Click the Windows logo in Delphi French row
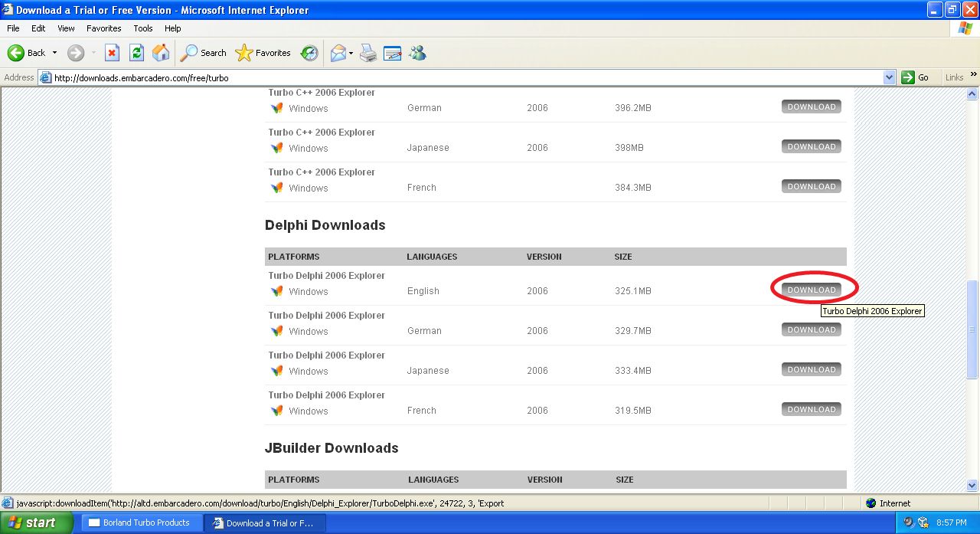980x534 pixels. 276,411
